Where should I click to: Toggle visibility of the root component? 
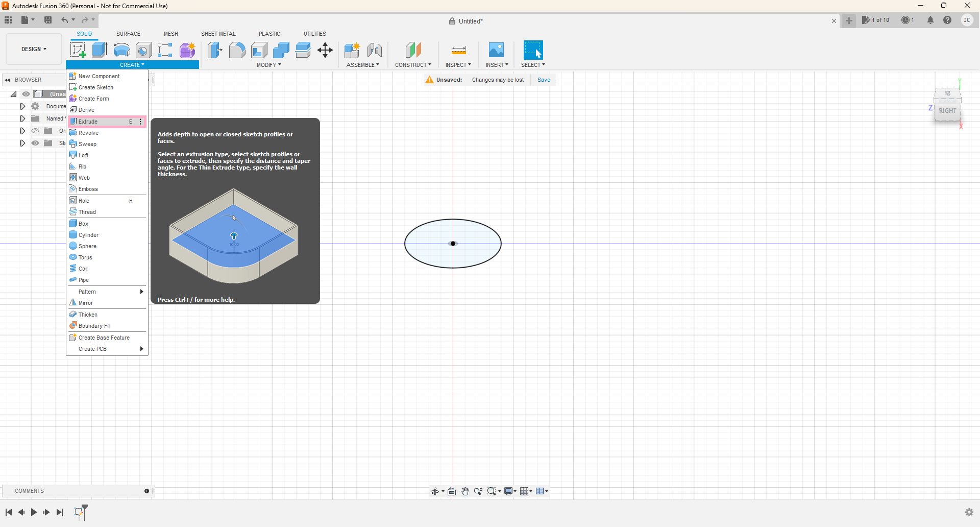click(26, 94)
